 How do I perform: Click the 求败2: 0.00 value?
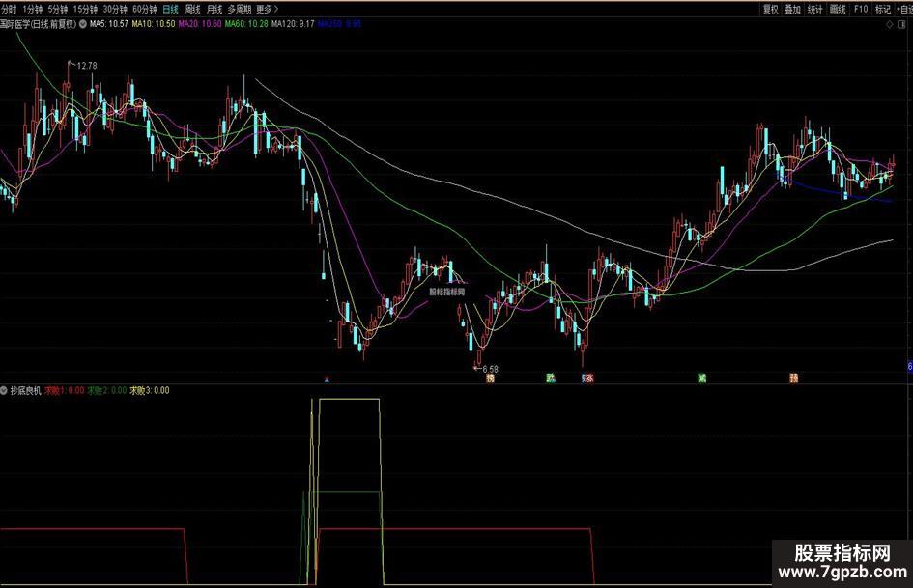pyautogui.click(x=107, y=390)
